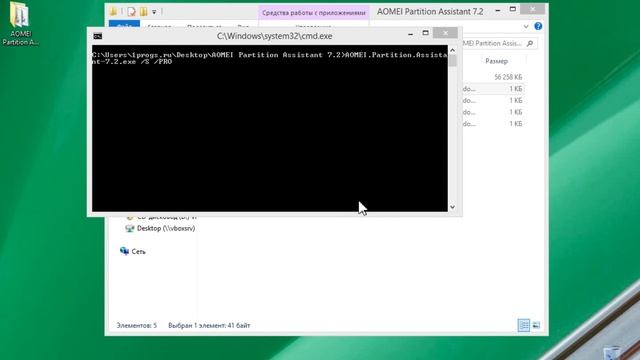
Task: Switch Explorer to details view
Action: pyautogui.click(x=523, y=325)
